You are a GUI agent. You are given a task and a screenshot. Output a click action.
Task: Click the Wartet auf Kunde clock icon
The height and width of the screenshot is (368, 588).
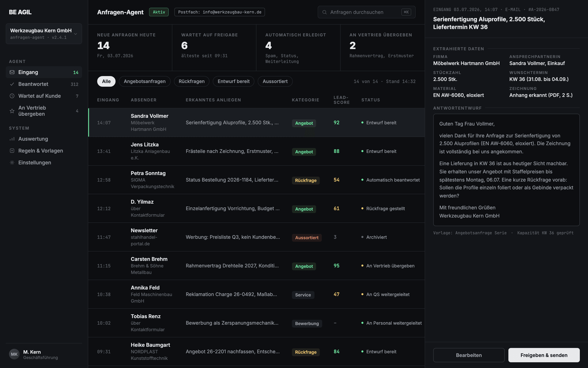[x=12, y=96]
